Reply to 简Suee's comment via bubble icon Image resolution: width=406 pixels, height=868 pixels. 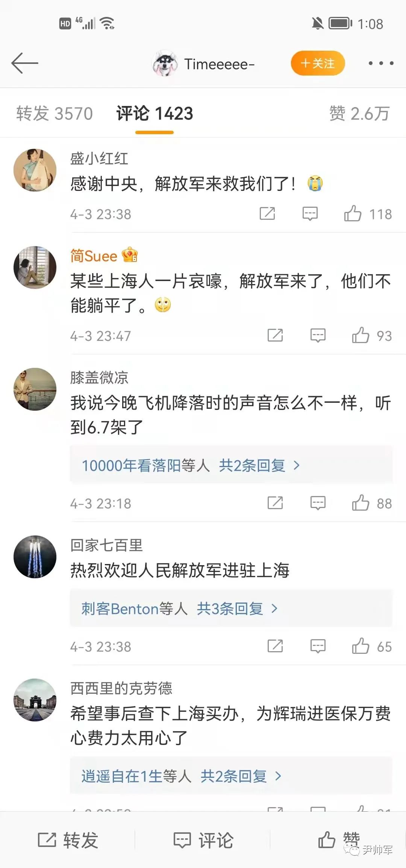click(318, 335)
